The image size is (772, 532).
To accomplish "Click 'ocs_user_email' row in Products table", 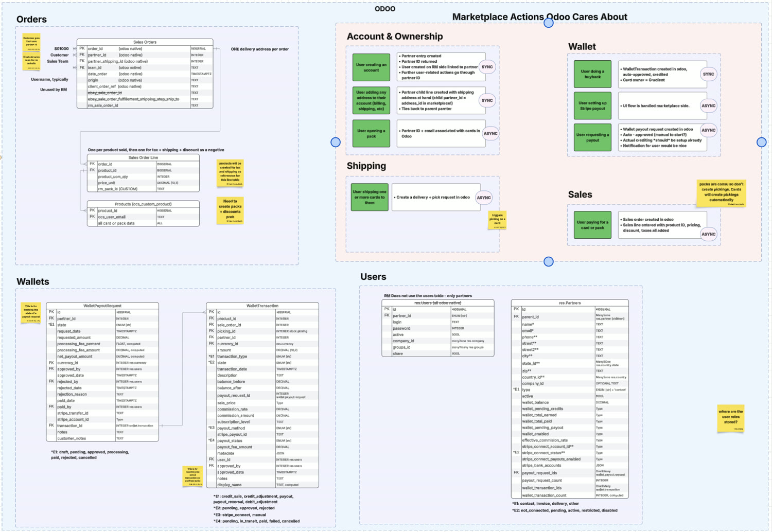I will click(143, 217).
